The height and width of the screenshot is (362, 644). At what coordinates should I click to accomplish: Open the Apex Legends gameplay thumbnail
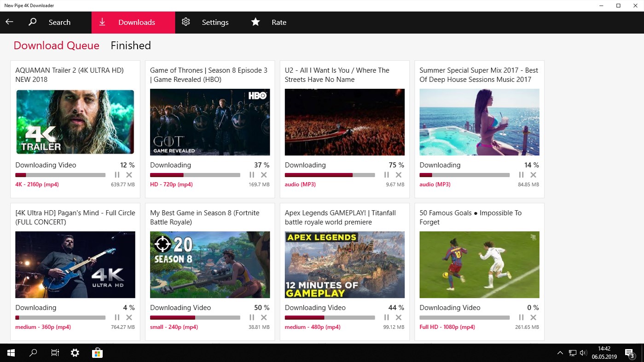[x=345, y=264]
